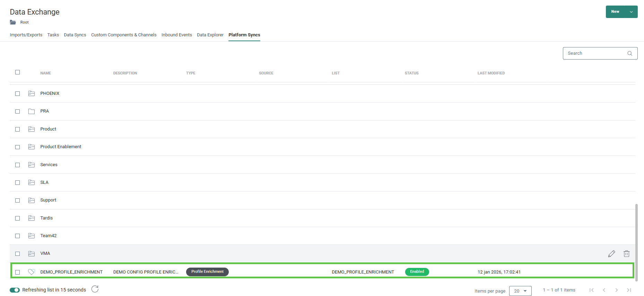The image size is (644, 296).
Task: Click the Team42 folder name
Action: pyautogui.click(x=48, y=236)
